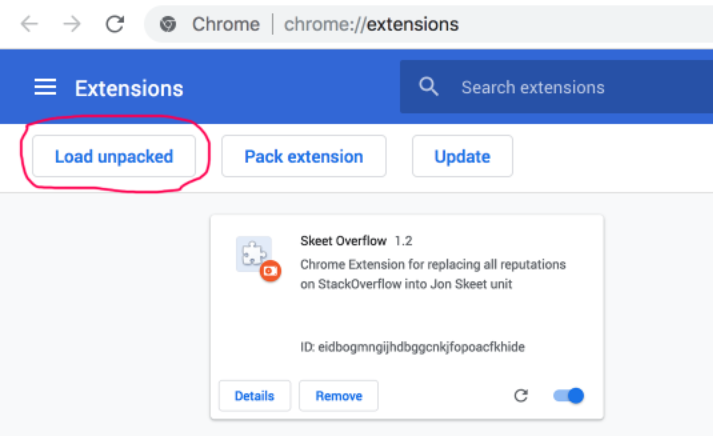Screen dimensions: 713x436
Task: Open the Pack extension dialog
Action: tap(304, 156)
